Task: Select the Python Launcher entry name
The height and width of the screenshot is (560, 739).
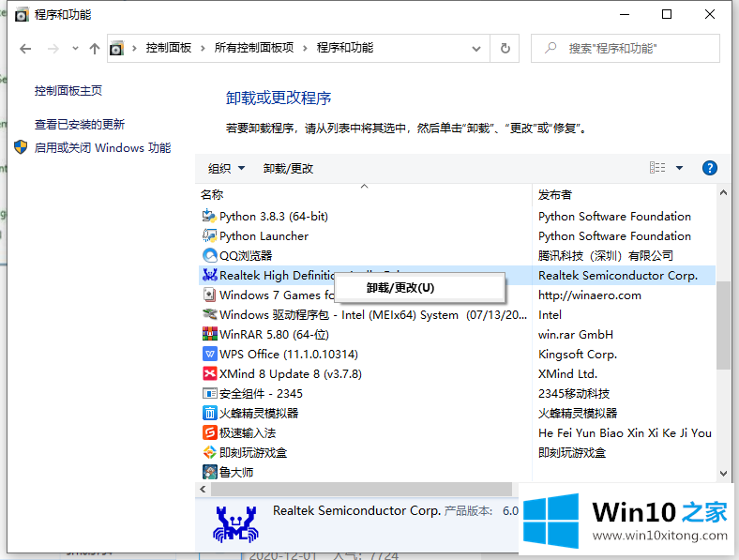Action: click(264, 236)
